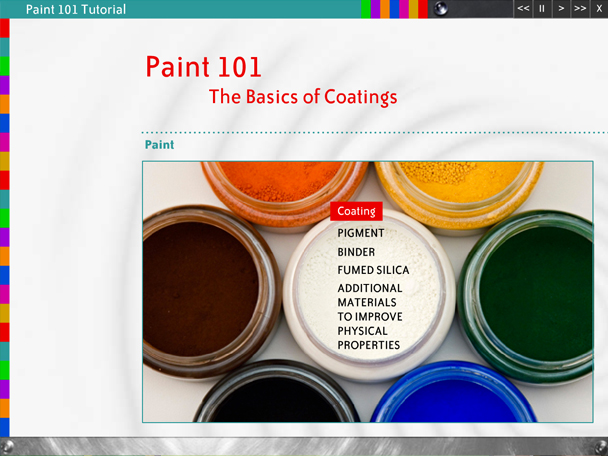Click the Paint 101 main title
This screenshot has width=608, height=456.
click(203, 67)
